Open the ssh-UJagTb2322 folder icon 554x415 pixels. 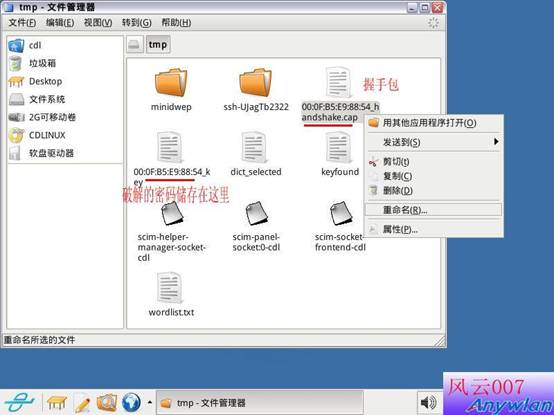click(x=255, y=82)
